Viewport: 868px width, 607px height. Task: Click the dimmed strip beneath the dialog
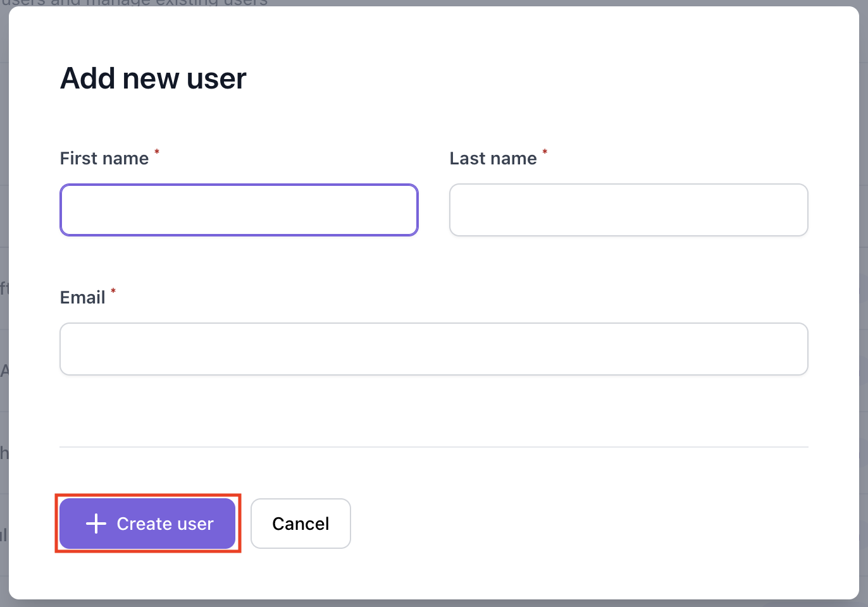pyautogui.click(x=433, y=603)
